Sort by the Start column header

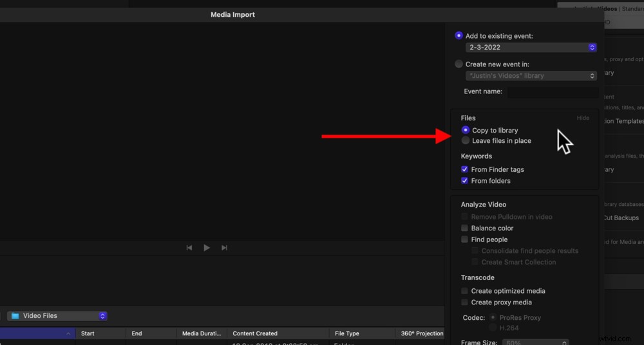pyautogui.click(x=88, y=333)
